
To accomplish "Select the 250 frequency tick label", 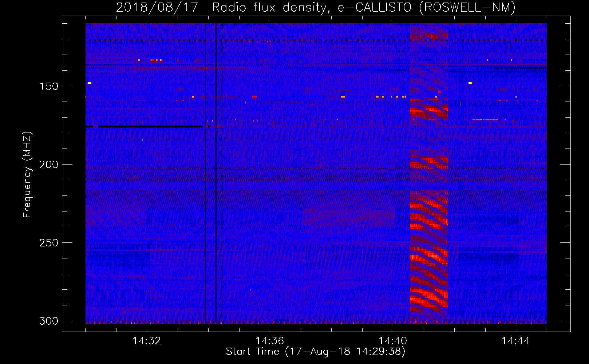I will (x=49, y=243).
